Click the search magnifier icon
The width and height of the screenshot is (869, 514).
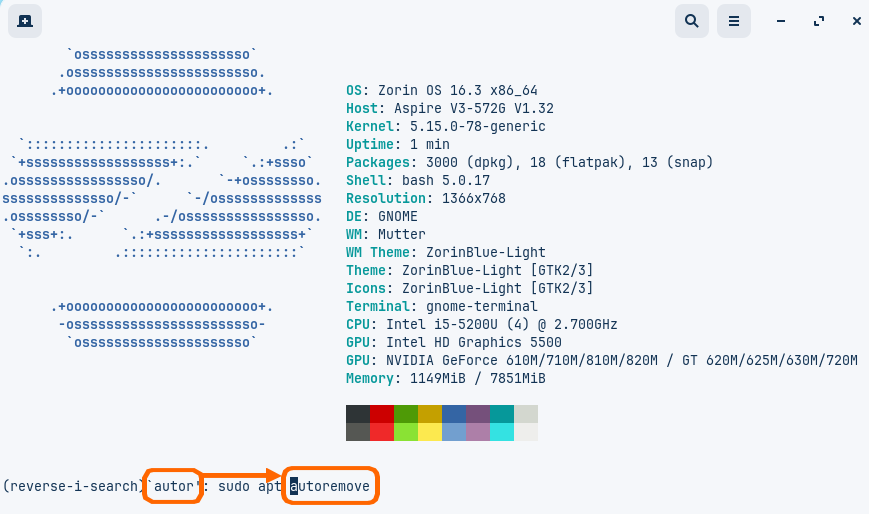point(691,20)
